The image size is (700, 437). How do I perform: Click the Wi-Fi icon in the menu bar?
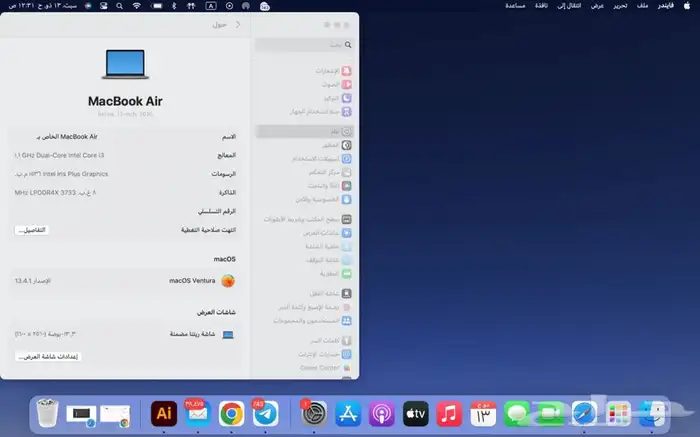137,6
